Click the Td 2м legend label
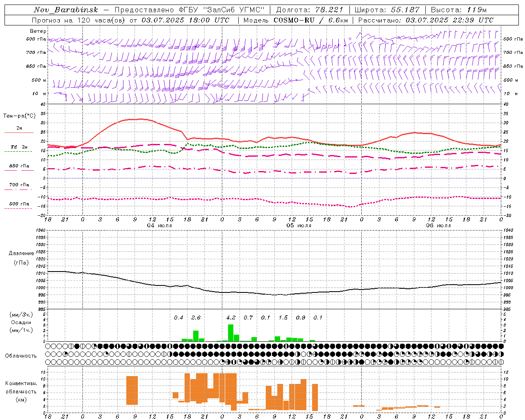 (19, 147)
